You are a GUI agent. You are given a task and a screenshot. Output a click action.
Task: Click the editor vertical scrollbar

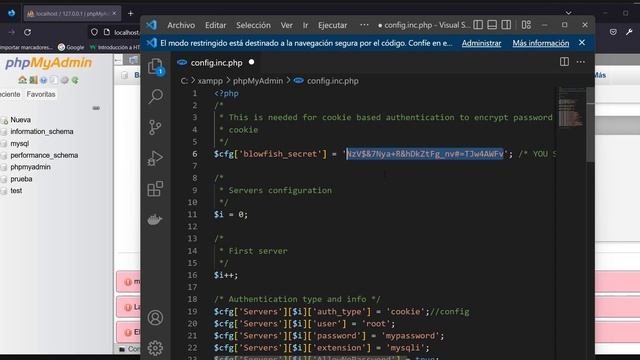click(x=590, y=124)
